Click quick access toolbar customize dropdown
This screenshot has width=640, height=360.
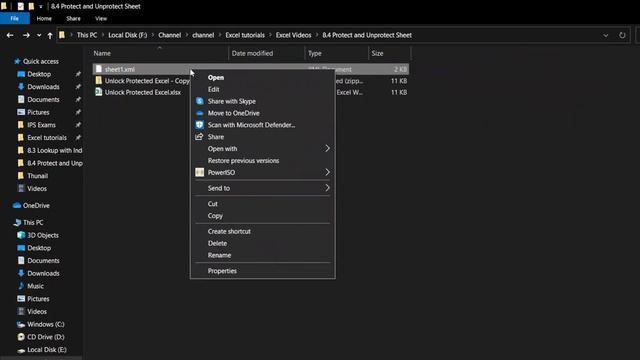point(40,7)
